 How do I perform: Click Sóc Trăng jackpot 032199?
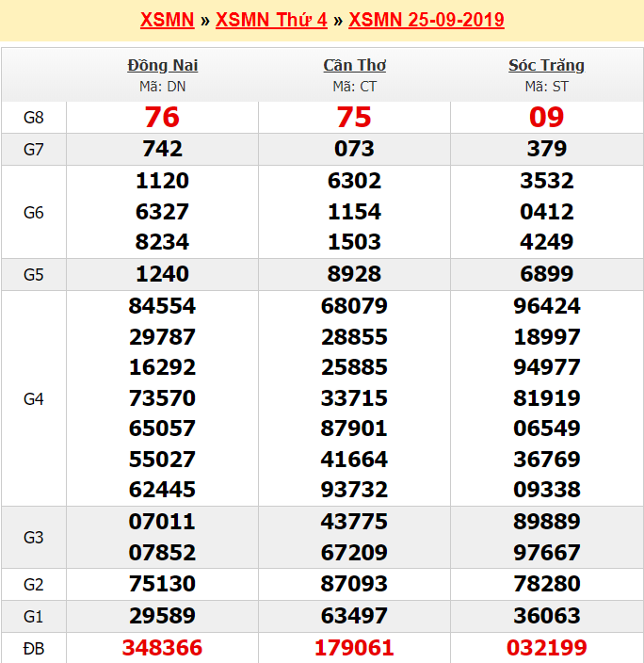point(546,648)
